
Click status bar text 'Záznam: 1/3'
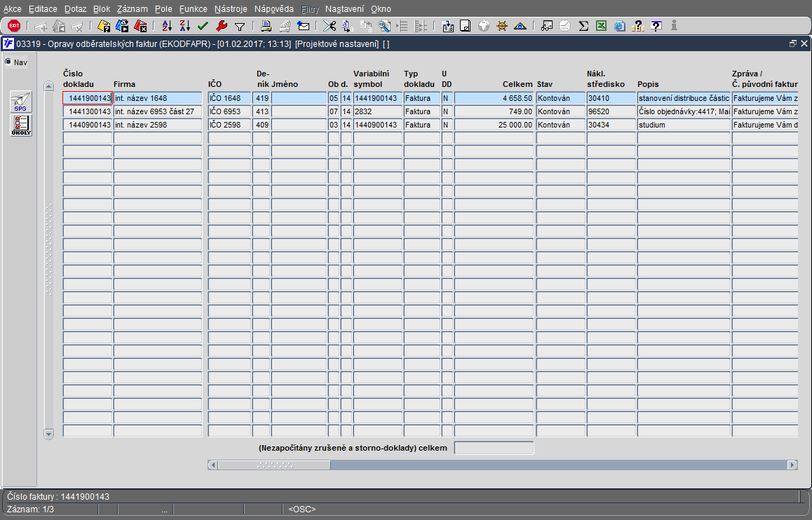point(31,509)
